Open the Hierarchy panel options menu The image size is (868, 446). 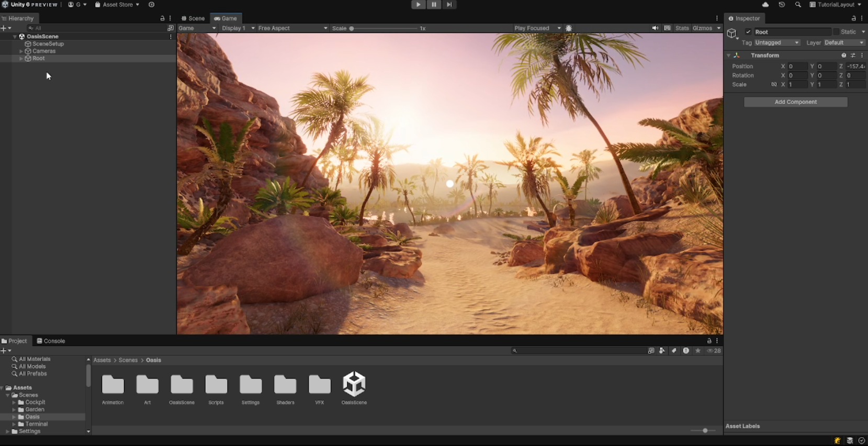[170, 18]
